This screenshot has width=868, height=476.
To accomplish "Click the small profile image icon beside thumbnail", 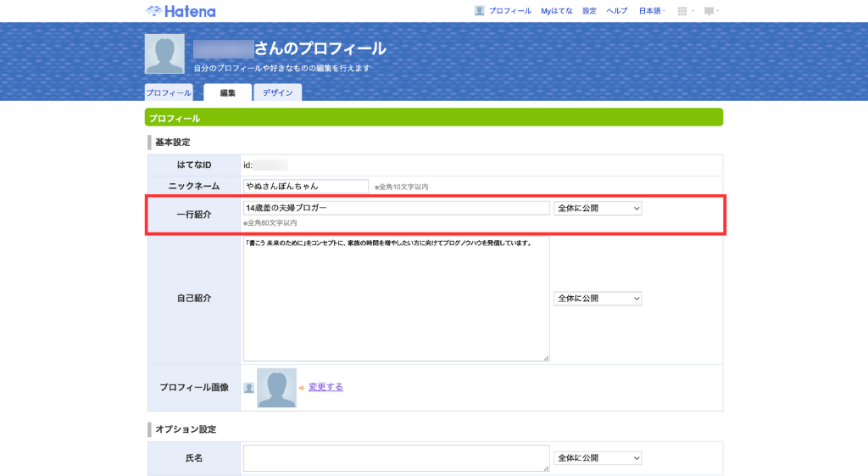I will 249,388.
